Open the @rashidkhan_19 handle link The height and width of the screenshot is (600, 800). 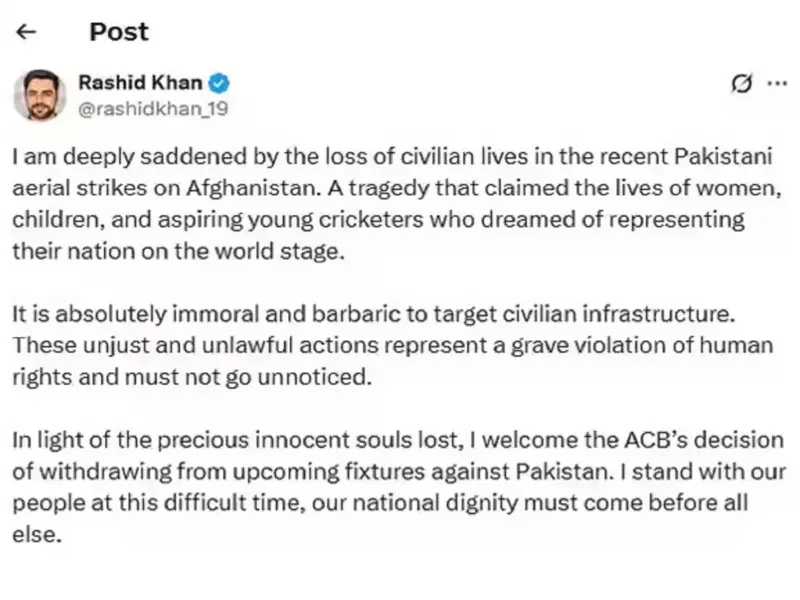click(153, 109)
